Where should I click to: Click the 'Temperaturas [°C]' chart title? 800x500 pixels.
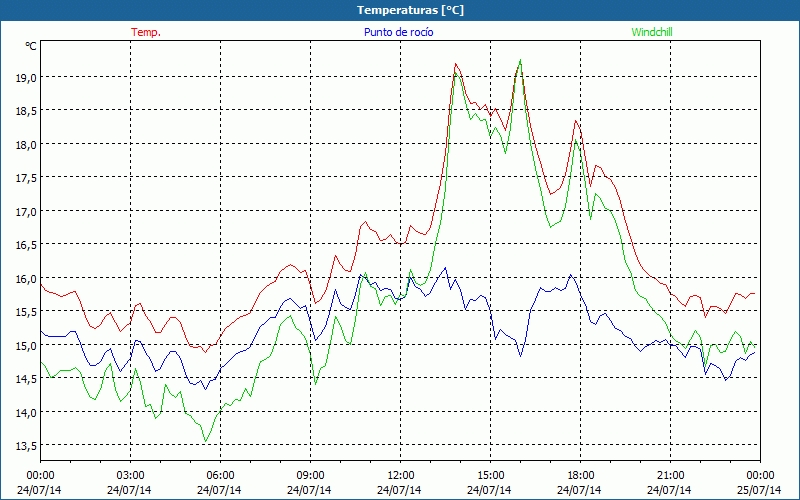[x=410, y=10]
